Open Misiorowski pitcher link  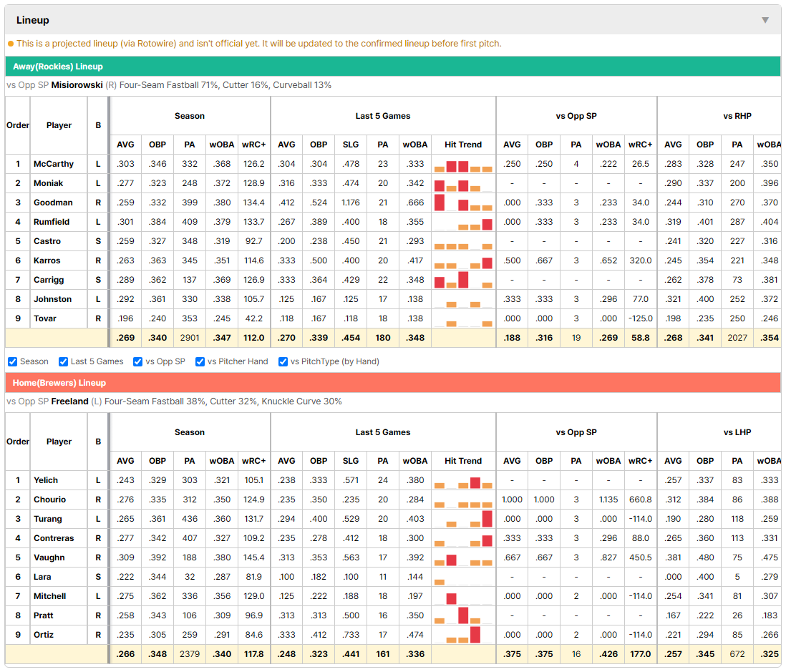click(77, 85)
